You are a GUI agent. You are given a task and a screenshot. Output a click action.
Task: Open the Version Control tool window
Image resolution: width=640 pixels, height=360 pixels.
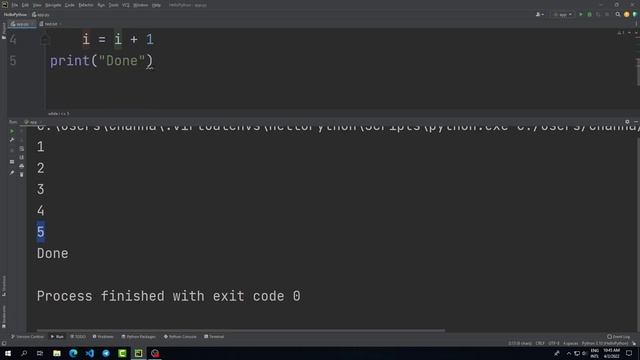coord(27,337)
